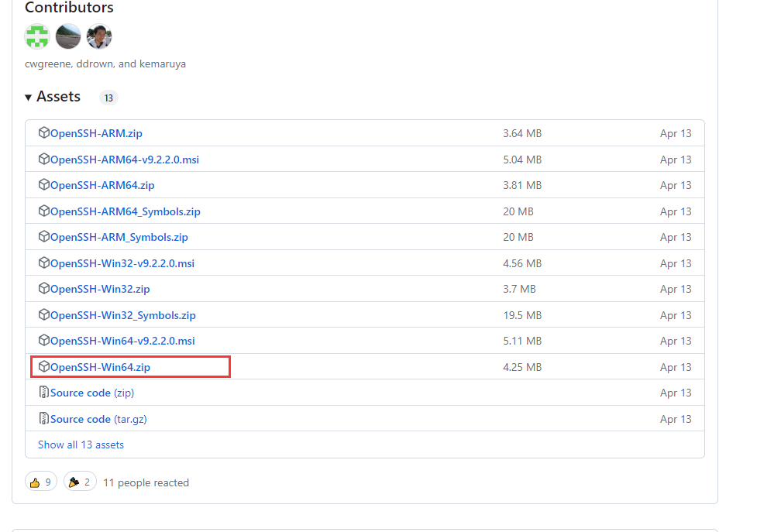
Task: Download OpenSSH-Win64.zip
Action: (100, 367)
